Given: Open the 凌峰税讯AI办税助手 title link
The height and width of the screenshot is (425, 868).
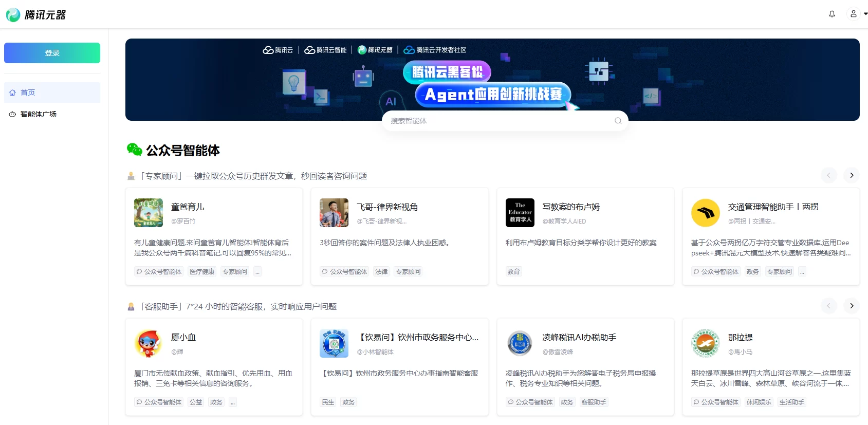Looking at the screenshot, I should (579, 338).
